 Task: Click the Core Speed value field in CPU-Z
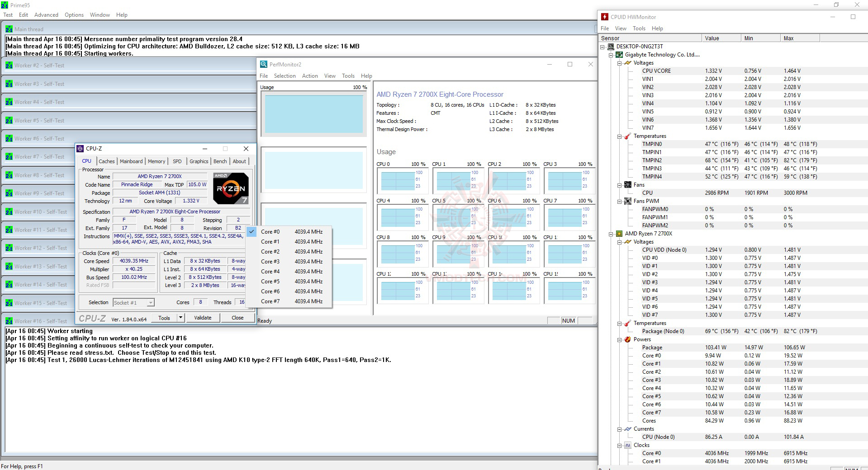pyautogui.click(x=134, y=261)
